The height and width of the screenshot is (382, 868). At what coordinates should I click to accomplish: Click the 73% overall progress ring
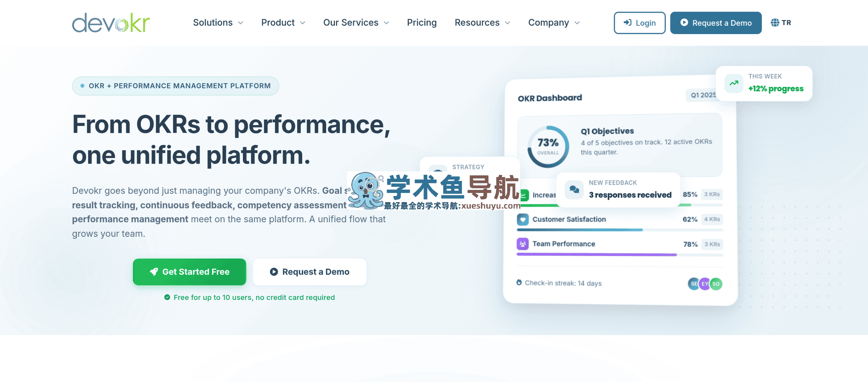point(548,146)
